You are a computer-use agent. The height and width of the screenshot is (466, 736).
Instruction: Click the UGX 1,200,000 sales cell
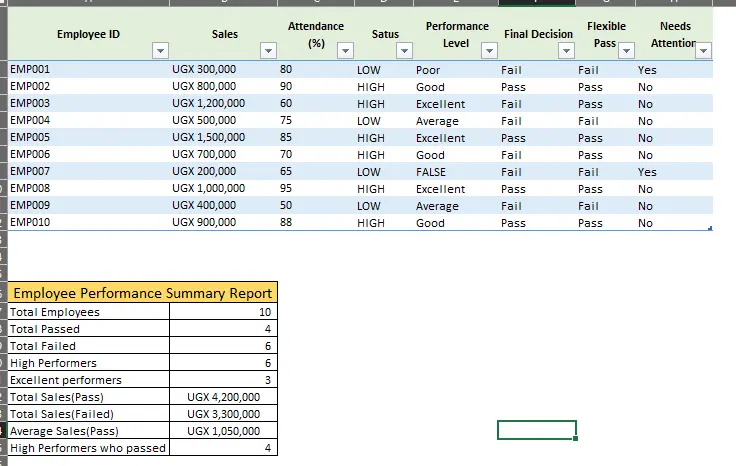pos(223,103)
